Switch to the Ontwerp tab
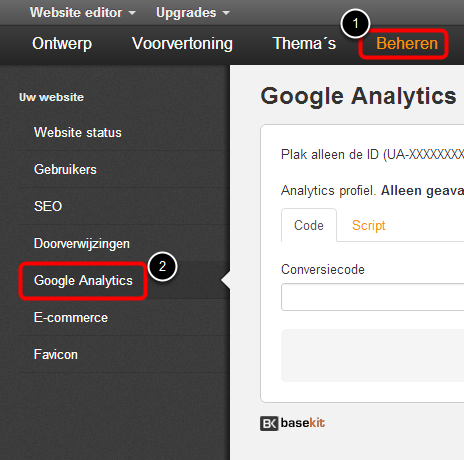The height and width of the screenshot is (460, 464). [62, 44]
